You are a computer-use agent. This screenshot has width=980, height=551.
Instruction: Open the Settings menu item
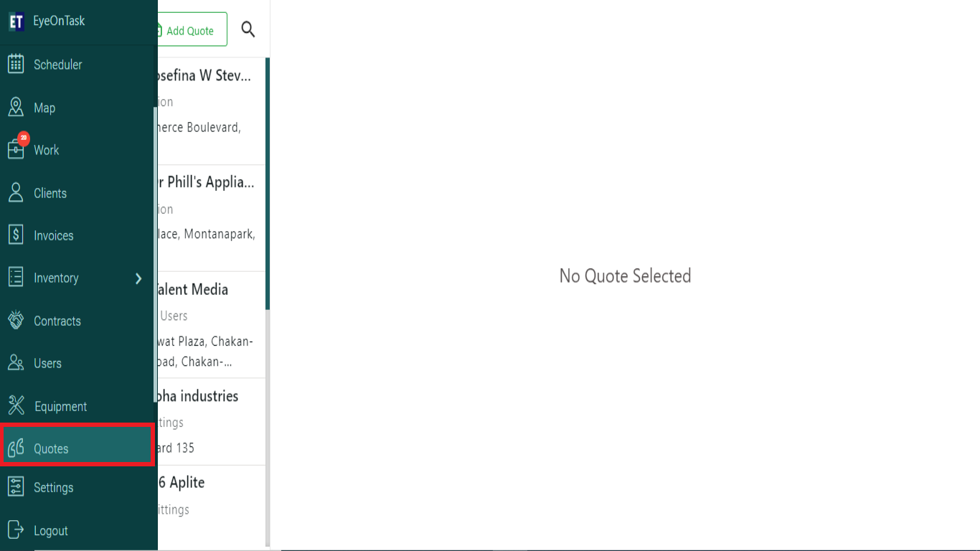pos(78,488)
